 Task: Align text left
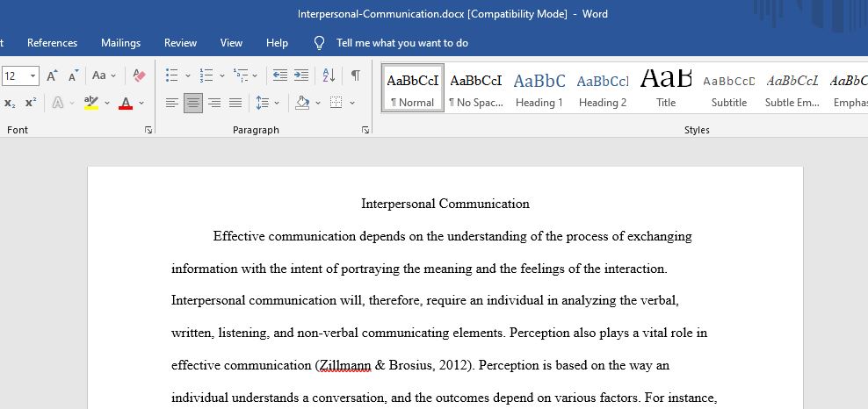click(x=172, y=103)
